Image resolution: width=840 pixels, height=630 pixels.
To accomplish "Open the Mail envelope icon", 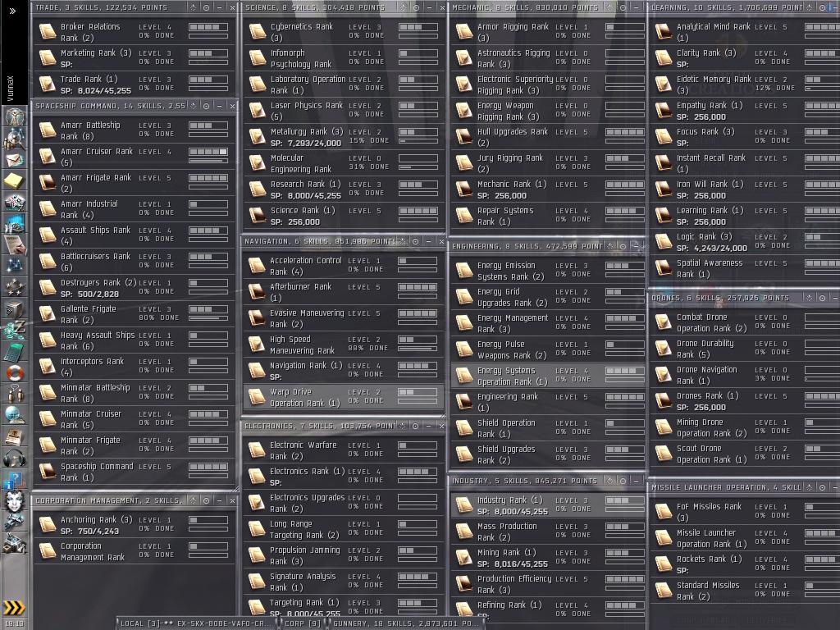I will coord(14,160).
